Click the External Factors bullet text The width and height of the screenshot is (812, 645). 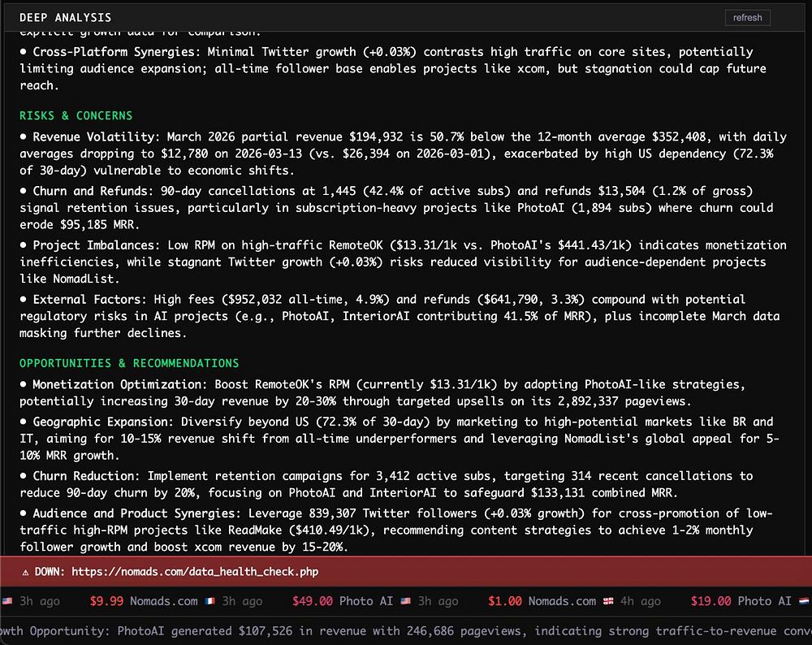coord(400,316)
